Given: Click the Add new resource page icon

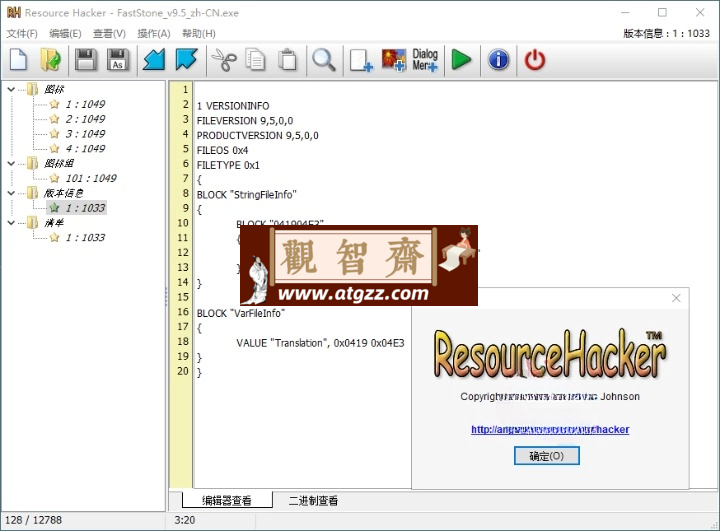Looking at the screenshot, I should 361,60.
